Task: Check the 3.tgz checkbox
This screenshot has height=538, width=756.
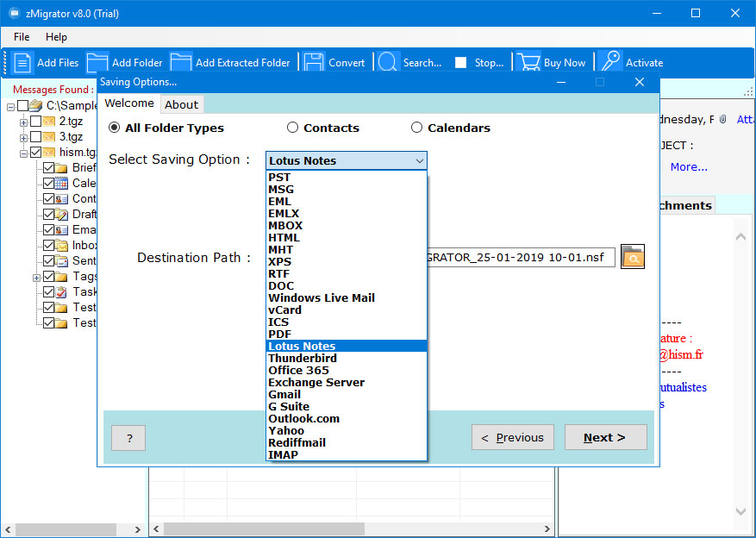Action: click(35, 137)
